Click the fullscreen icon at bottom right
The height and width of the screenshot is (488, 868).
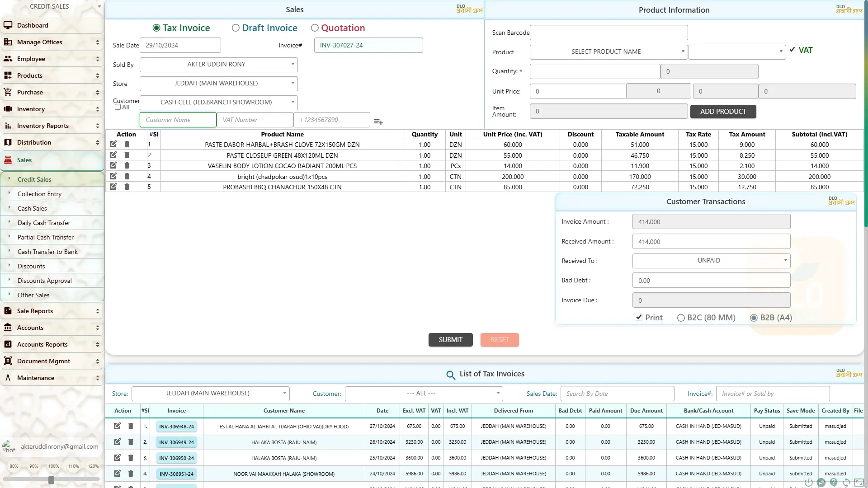(x=859, y=483)
